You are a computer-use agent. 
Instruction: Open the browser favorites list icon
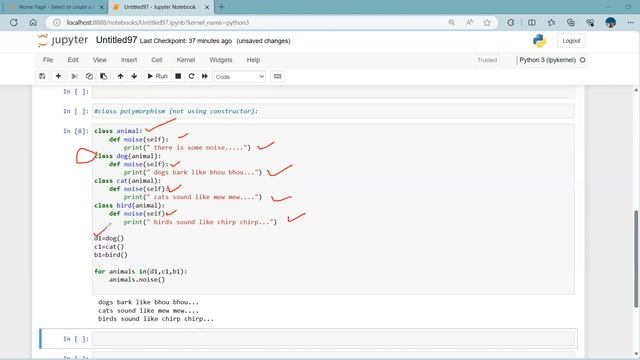tap(551, 22)
